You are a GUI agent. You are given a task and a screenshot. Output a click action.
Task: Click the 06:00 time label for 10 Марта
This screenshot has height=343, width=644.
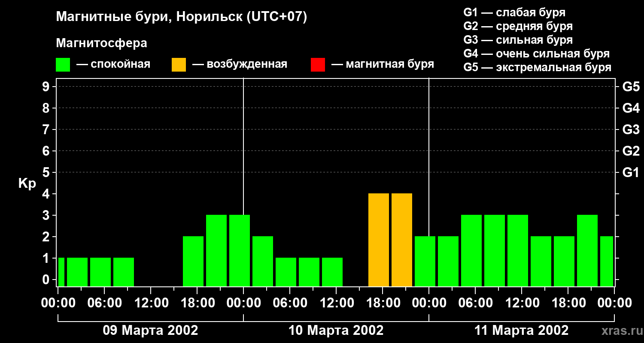(290, 303)
